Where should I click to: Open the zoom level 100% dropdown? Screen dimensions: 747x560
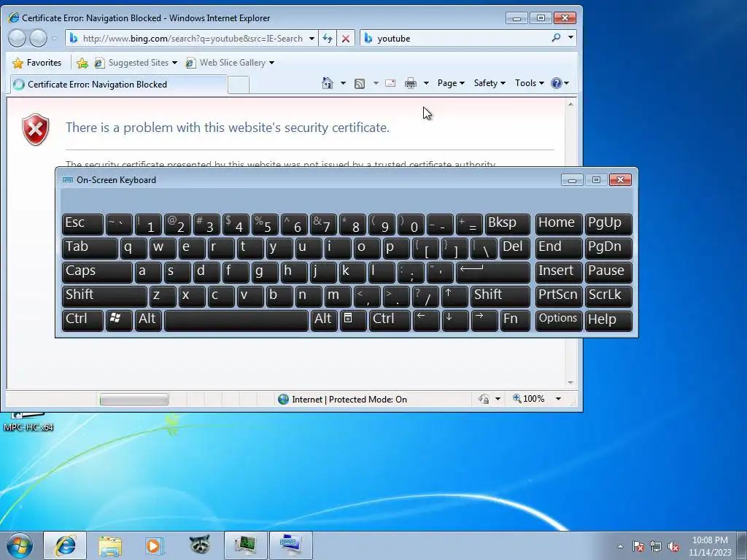pos(558,399)
